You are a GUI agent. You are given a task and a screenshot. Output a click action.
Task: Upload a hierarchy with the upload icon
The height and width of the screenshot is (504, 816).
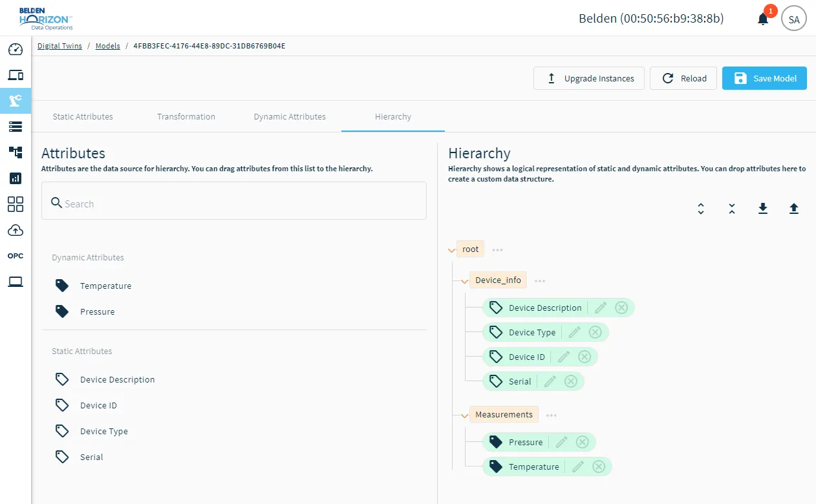(x=794, y=208)
